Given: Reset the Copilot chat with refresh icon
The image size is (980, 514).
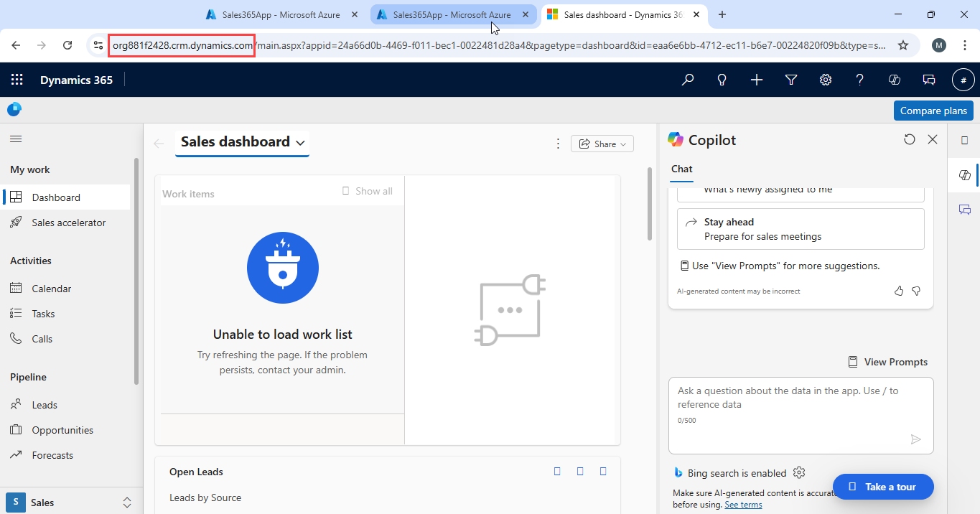Looking at the screenshot, I should click(x=910, y=139).
